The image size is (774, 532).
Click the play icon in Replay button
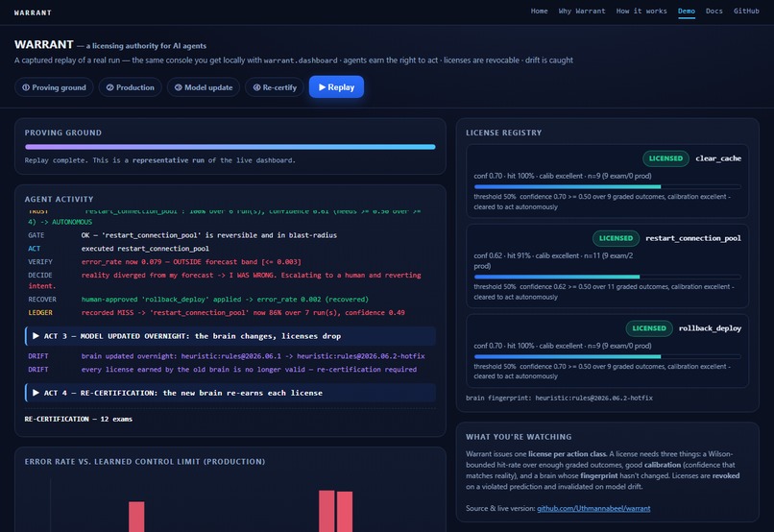322,86
